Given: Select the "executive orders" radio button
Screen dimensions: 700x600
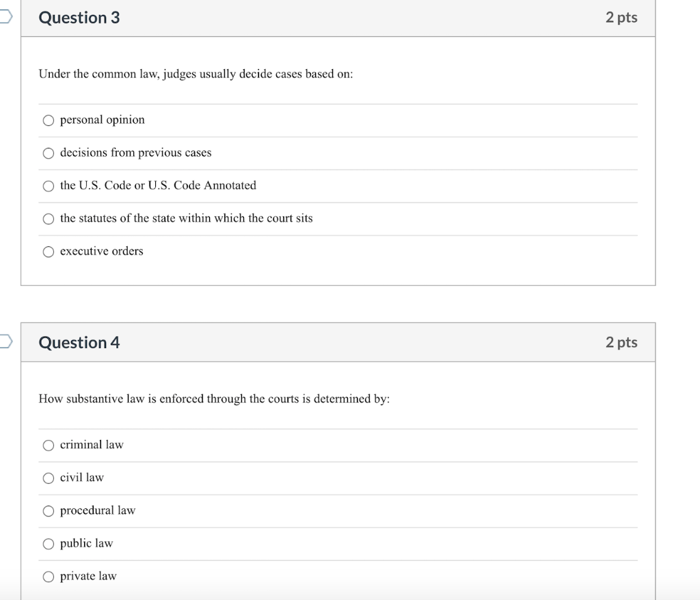Looking at the screenshot, I should (49, 251).
